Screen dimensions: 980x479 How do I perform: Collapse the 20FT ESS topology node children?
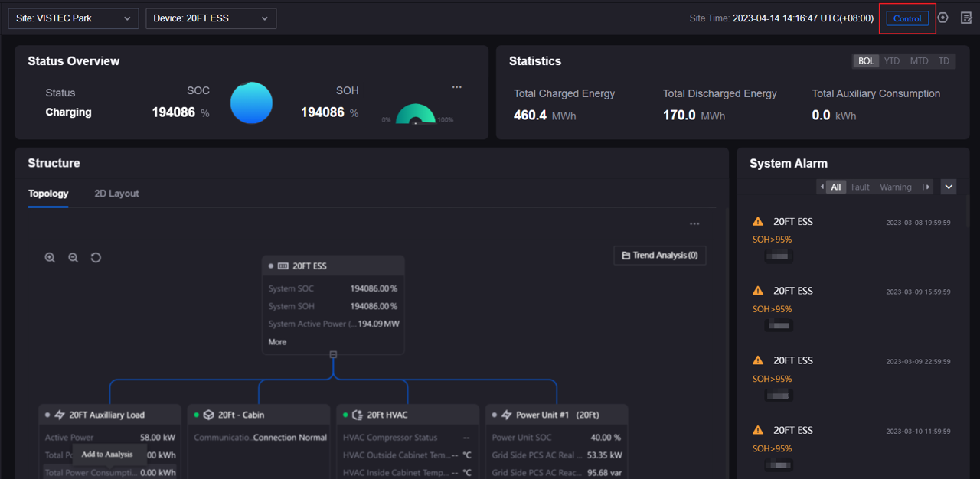(333, 354)
